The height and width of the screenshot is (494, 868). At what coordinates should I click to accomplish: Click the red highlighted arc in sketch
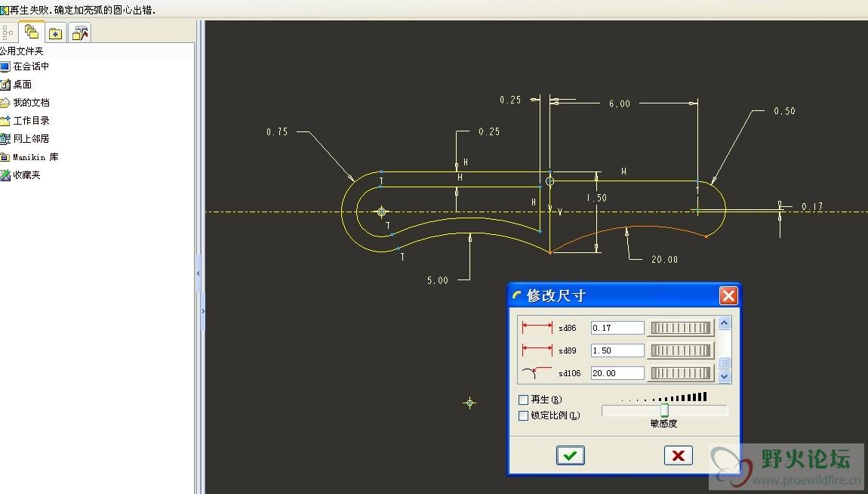point(628,228)
